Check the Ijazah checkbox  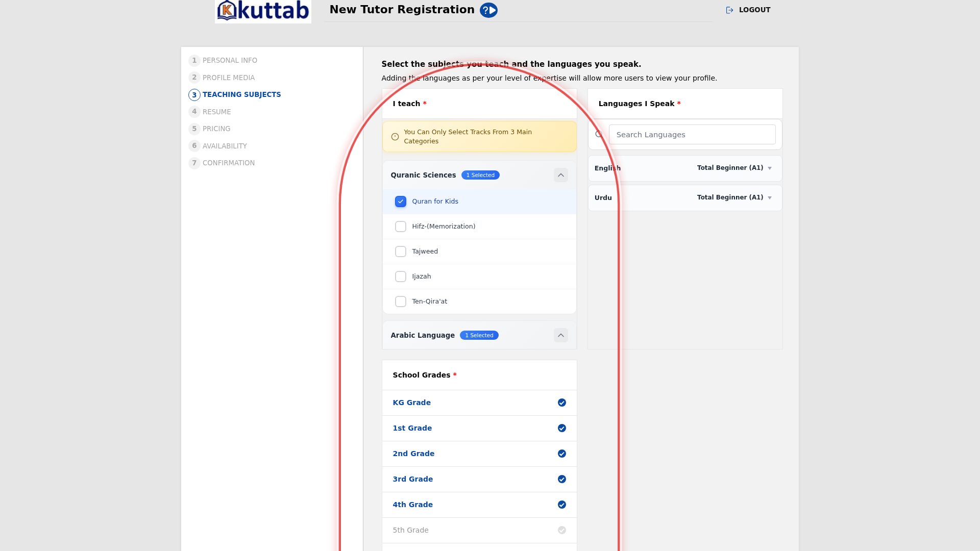[x=401, y=277]
